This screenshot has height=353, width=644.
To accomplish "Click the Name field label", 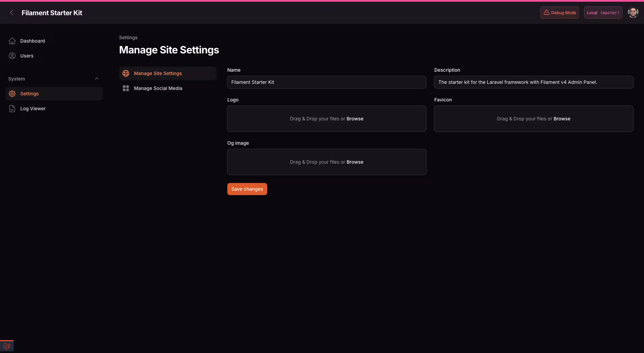I will pyautogui.click(x=234, y=70).
